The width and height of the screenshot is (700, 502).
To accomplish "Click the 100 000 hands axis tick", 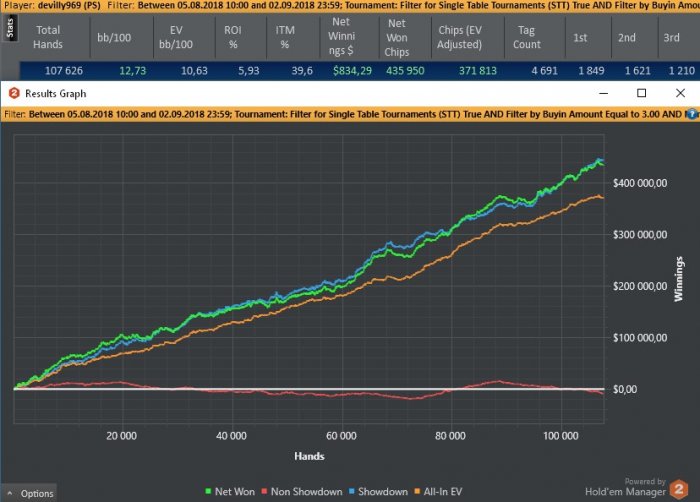I will pos(561,436).
